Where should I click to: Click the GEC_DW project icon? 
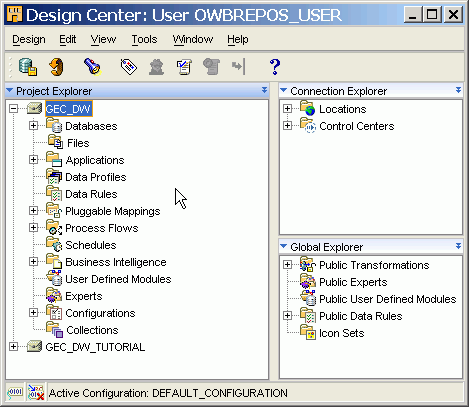(34, 108)
